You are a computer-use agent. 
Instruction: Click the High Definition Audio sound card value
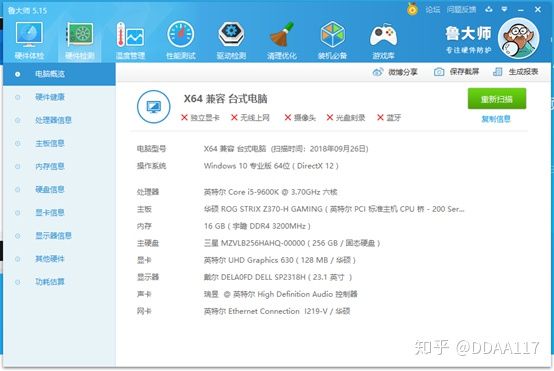point(281,294)
